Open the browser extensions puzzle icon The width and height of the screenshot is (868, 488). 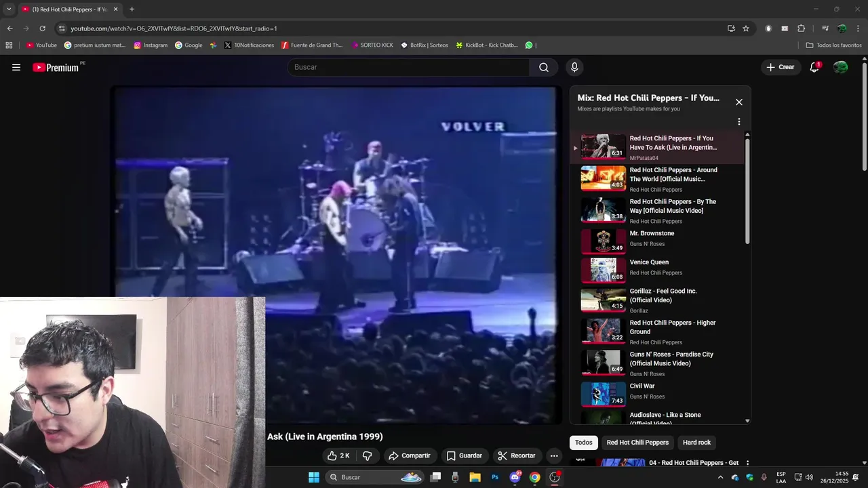pyautogui.click(x=801, y=28)
